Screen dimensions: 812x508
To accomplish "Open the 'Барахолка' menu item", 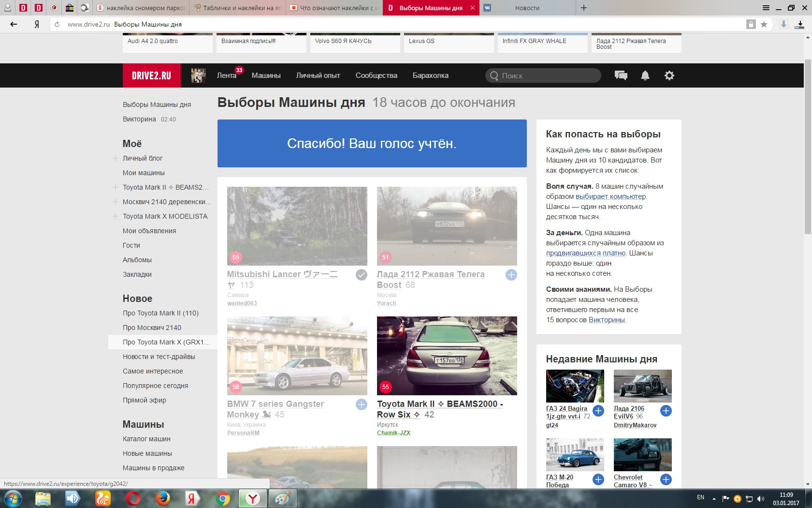I will click(431, 75).
